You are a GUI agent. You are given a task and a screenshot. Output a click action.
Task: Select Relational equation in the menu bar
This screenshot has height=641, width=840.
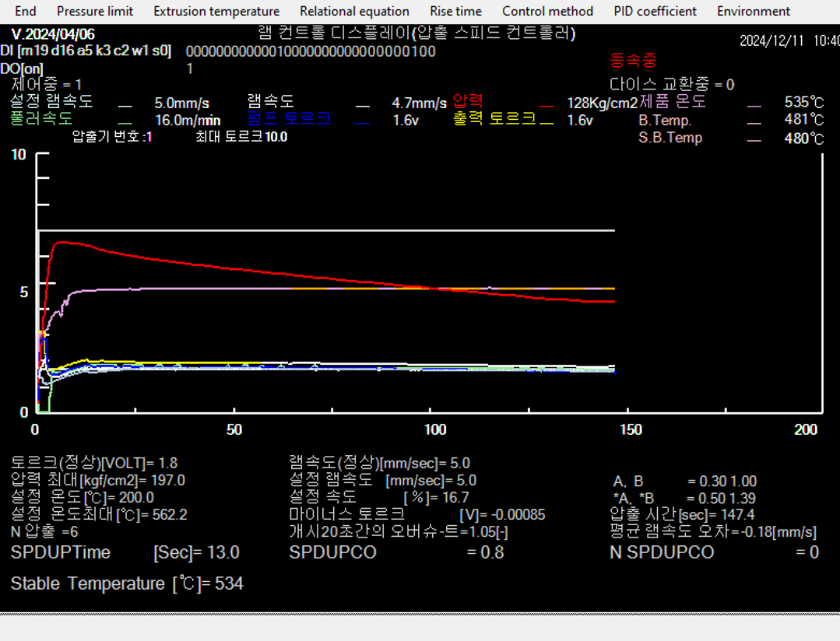tap(354, 11)
